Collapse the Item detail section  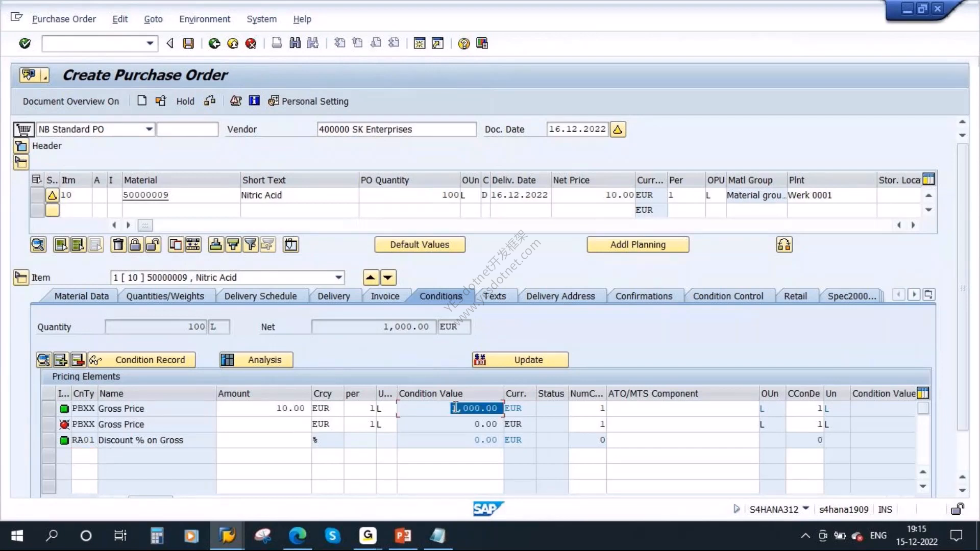pos(21,278)
